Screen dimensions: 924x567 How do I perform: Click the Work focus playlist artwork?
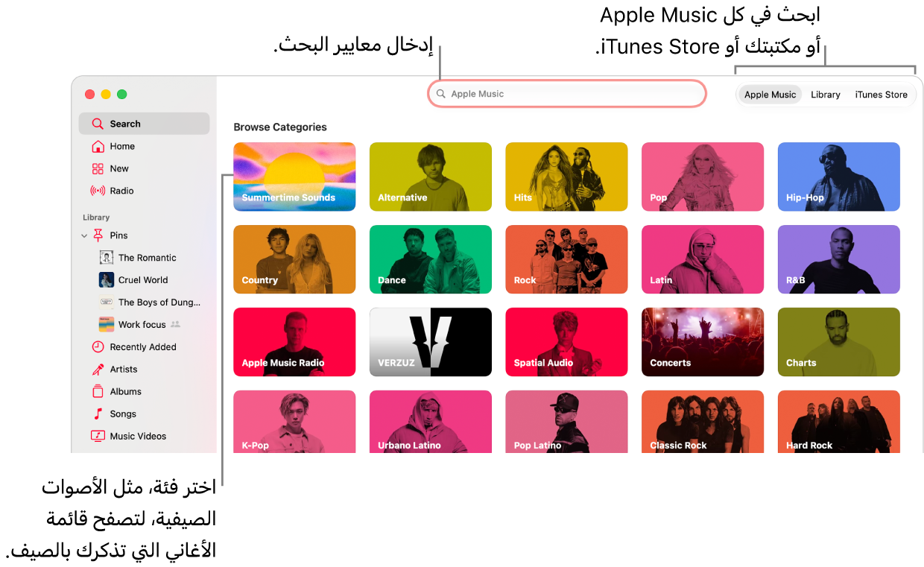107,325
